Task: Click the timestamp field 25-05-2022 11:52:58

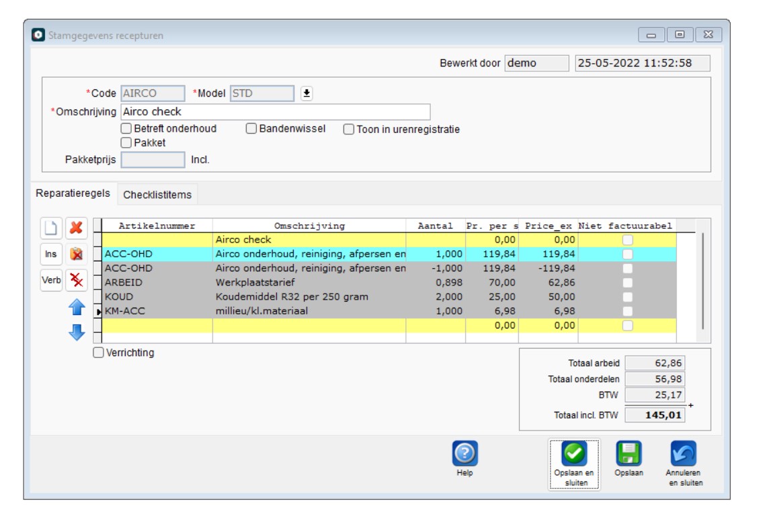Action: click(x=643, y=63)
